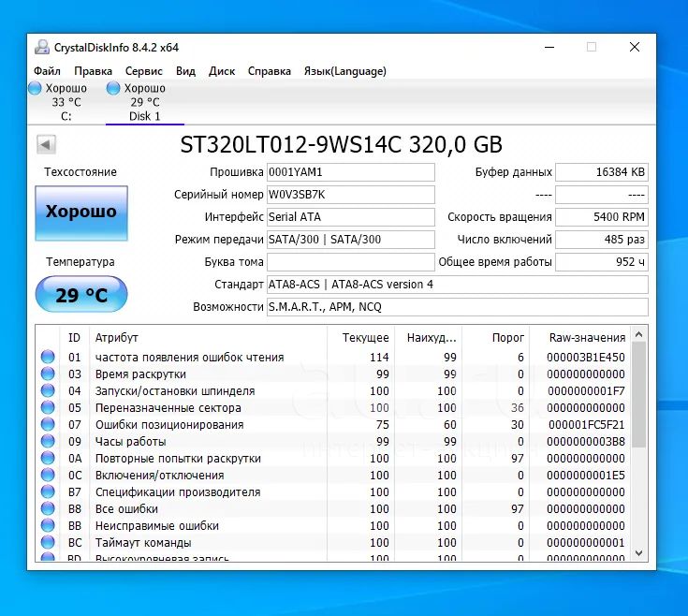688x616 pixels.
Task: Click raw value 000001FC5F21
Action: (x=586, y=425)
